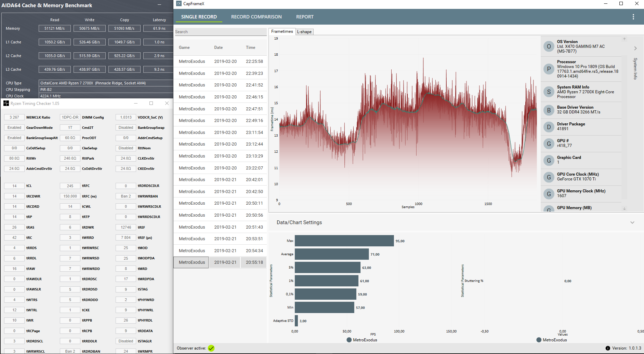Select the MetroExodus record at 22:39:23
This screenshot has height=354, width=644.
221,73
